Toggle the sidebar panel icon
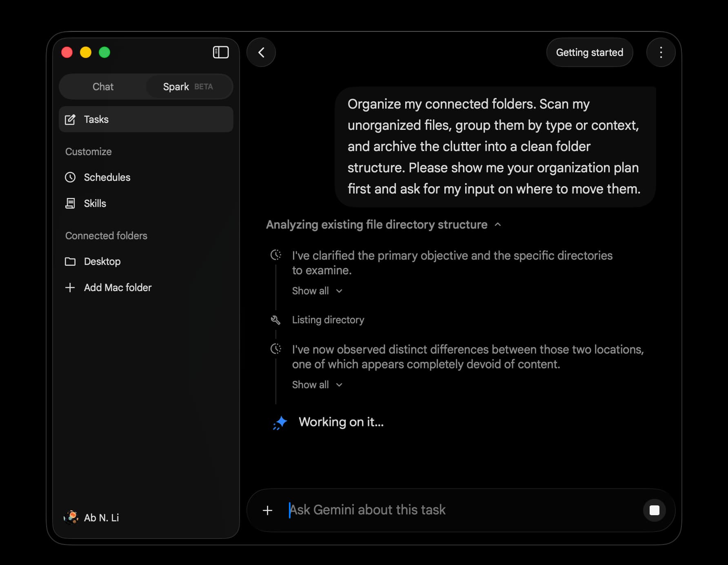Viewport: 728px width, 565px height. point(221,52)
